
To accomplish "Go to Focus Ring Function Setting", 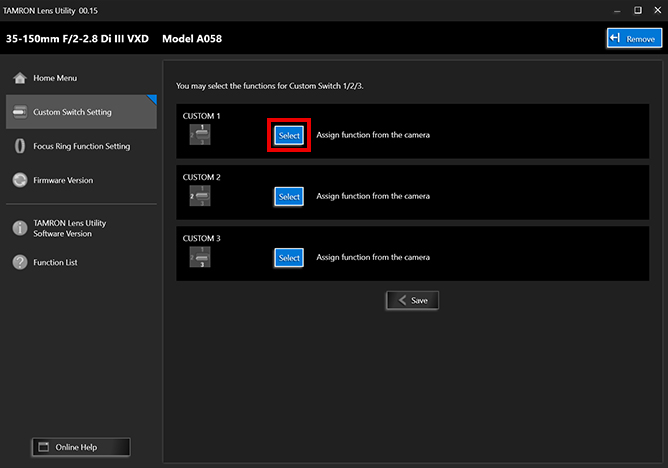I will point(81,147).
